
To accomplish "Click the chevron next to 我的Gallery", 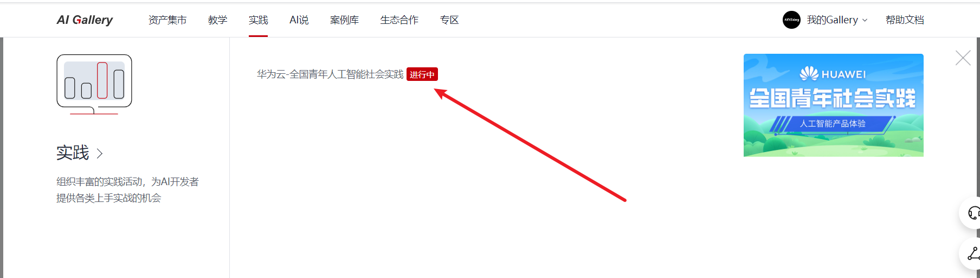I will pyautogui.click(x=865, y=20).
